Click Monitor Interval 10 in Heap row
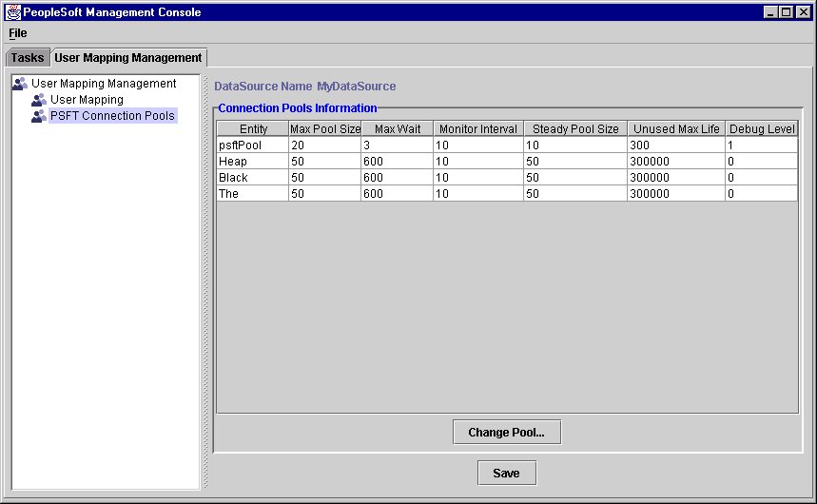Viewport: 817px width, 504px height. click(478, 161)
